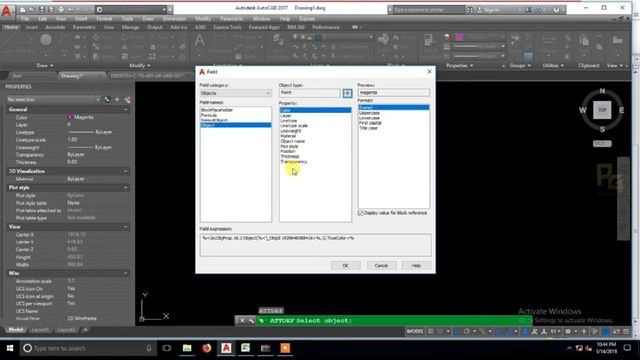
Task: Open the Field category dropdown
Action: 236,93
